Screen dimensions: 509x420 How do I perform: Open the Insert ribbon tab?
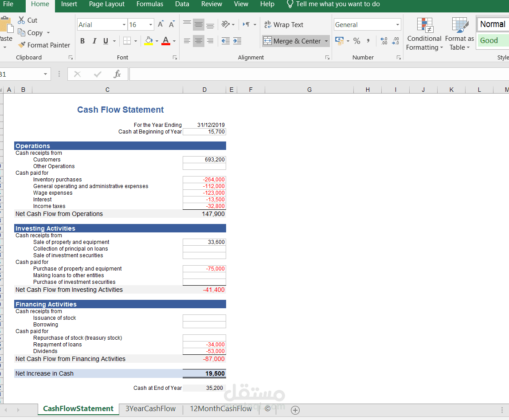(x=69, y=4)
